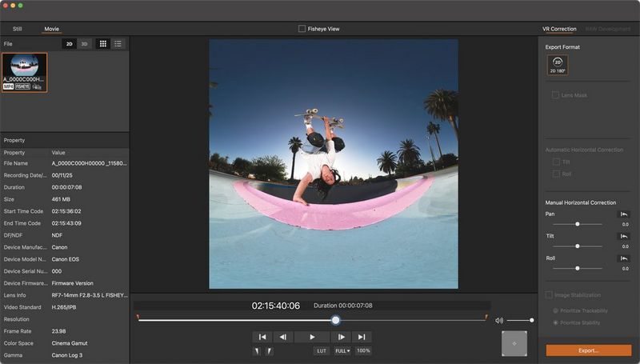
Task: Enable the Fisheye View checkbox
Action: (302, 29)
